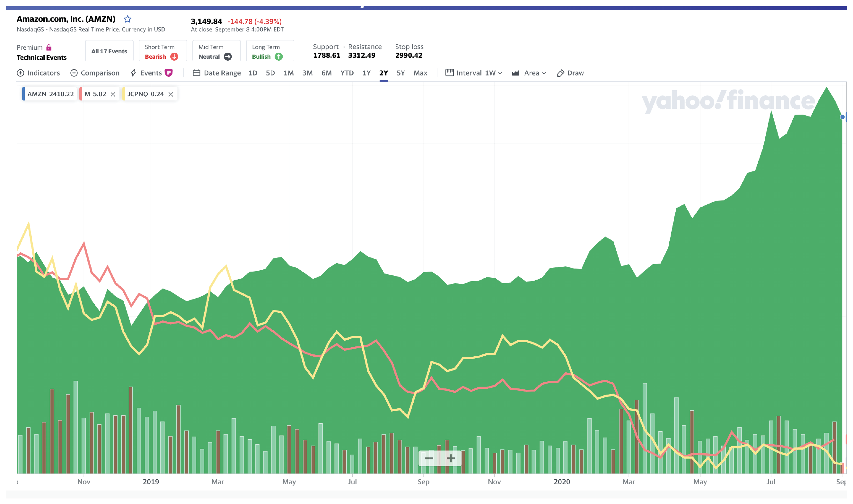Open the Comparison menu
The width and height of the screenshot is (853, 504).
click(100, 73)
